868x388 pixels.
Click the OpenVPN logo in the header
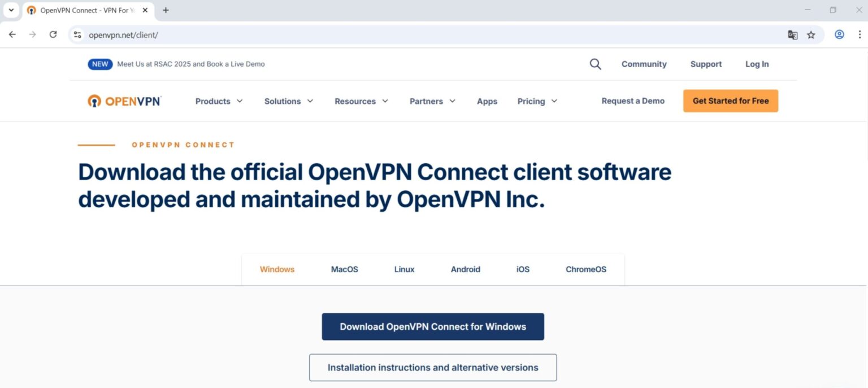click(x=124, y=101)
